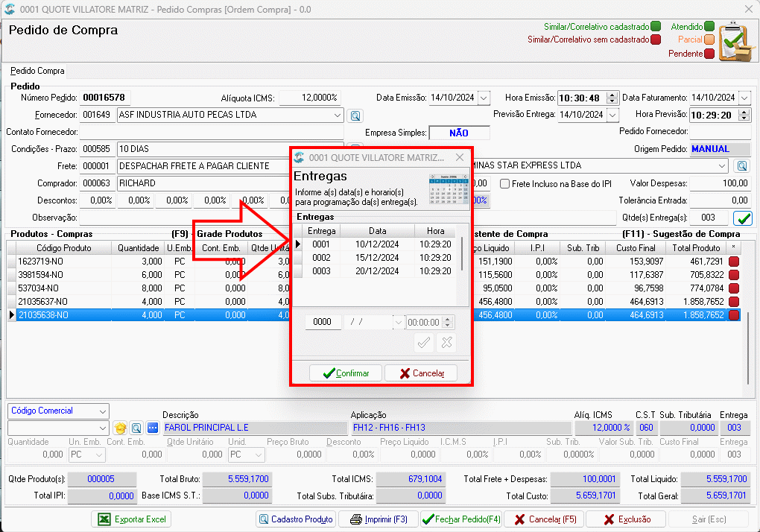Open the Unid. PC dropdown
The height and width of the screenshot is (532, 760).
pos(259,455)
